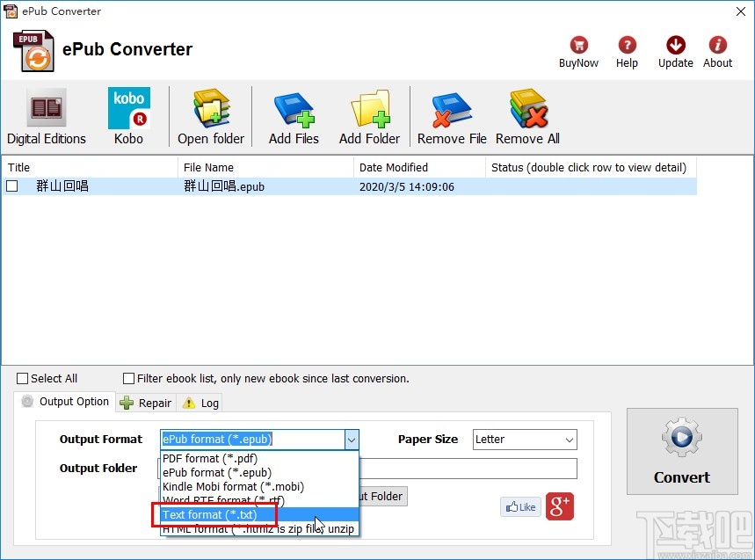Click the Like thumbs-up button
Image resolution: width=755 pixels, height=560 pixels.
520,506
